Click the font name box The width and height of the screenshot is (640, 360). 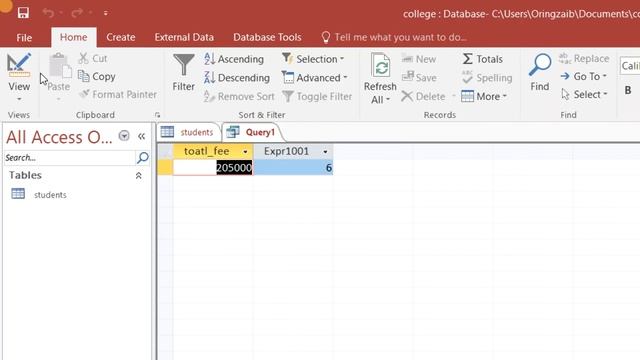[630, 66]
